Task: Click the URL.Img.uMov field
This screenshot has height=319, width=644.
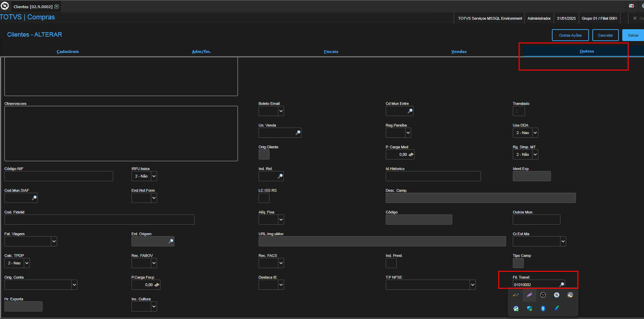Action: (x=382, y=241)
